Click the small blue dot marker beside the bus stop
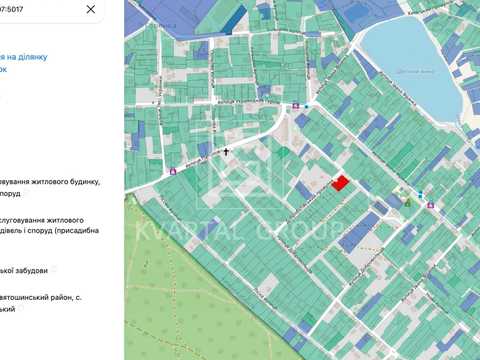This screenshot has height=360, width=480. point(306,106)
